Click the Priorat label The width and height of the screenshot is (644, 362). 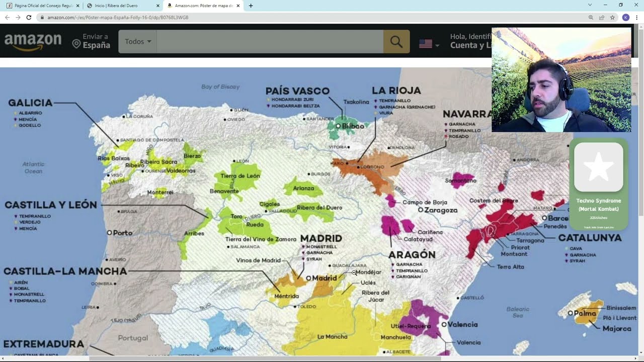point(520,247)
